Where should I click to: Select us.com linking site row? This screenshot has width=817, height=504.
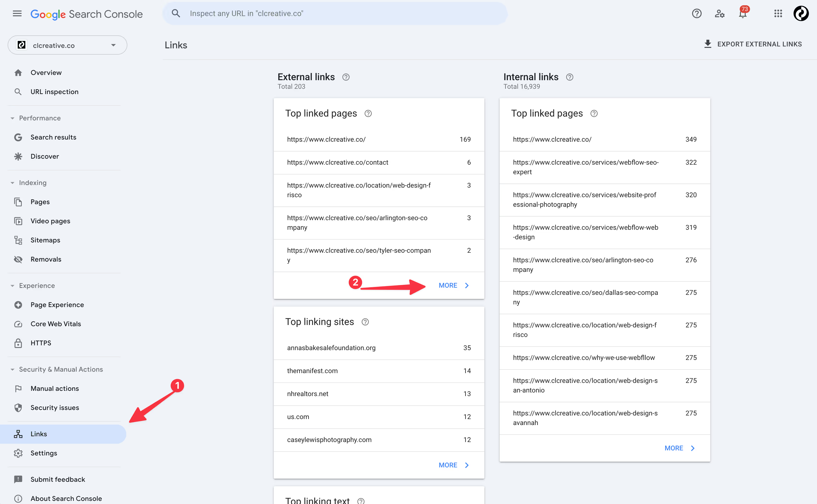point(379,417)
